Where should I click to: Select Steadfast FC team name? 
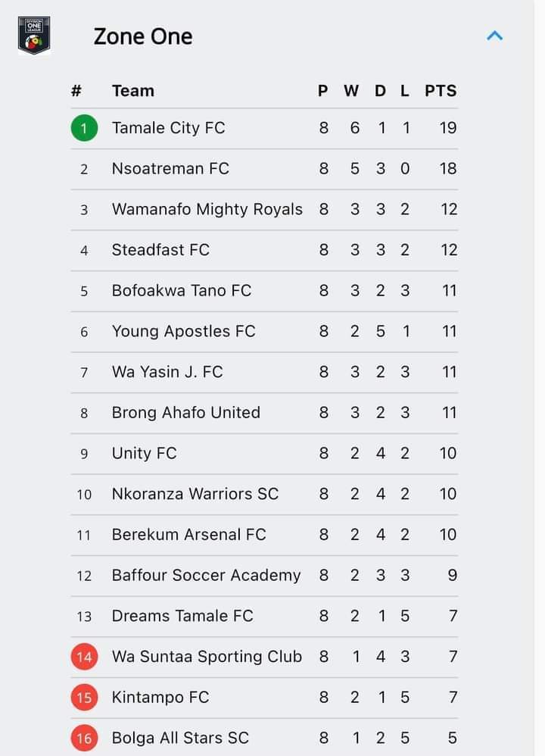[160, 250]
